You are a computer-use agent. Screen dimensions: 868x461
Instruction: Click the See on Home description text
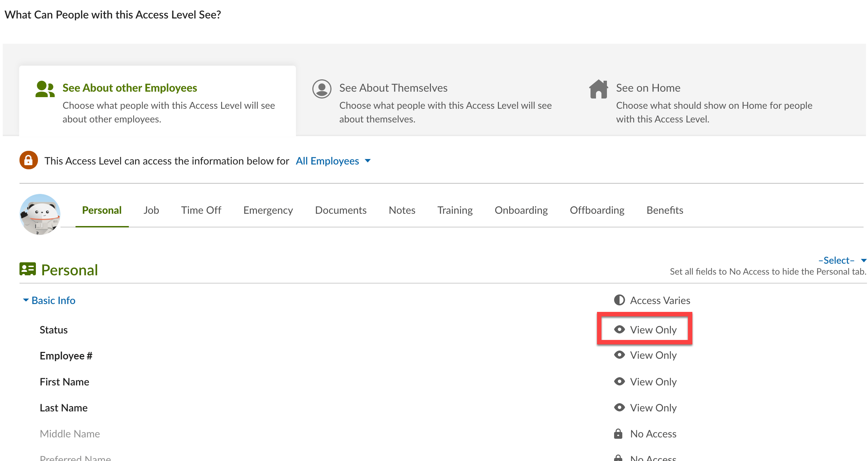714,112
